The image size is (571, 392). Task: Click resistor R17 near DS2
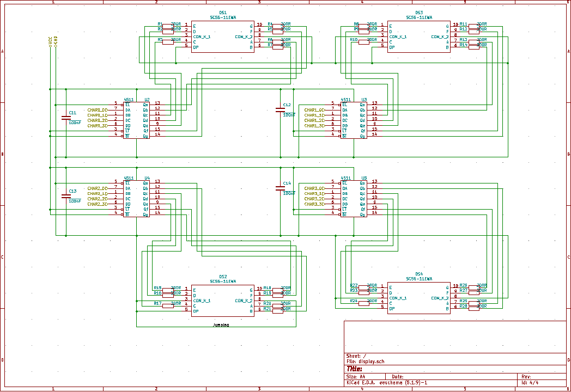pyautogui.click(x=168, y=305)
